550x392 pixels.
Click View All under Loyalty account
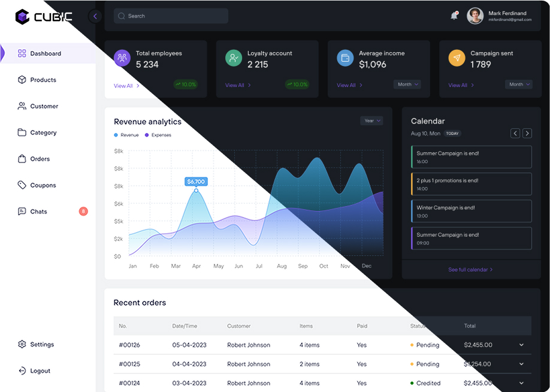point(238,85)
